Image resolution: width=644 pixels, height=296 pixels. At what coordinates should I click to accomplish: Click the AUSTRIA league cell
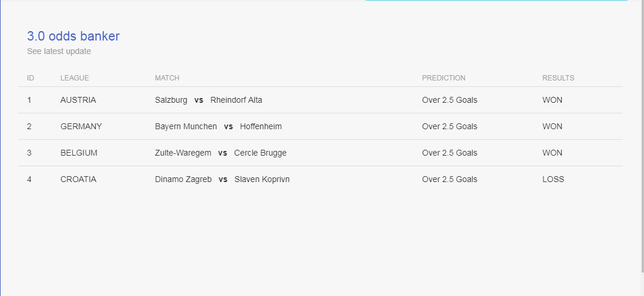[x=78, y=100]
